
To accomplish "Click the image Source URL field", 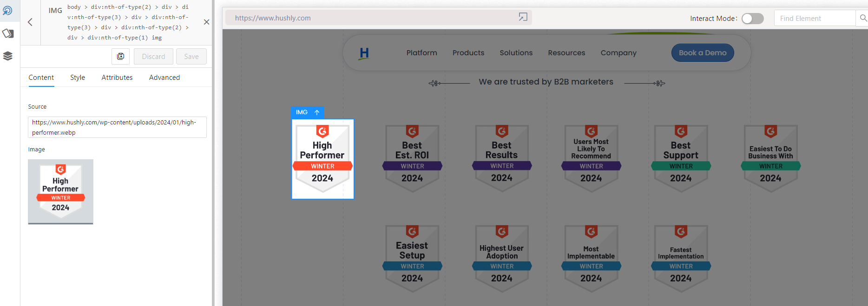I will (x=117, y=127).
